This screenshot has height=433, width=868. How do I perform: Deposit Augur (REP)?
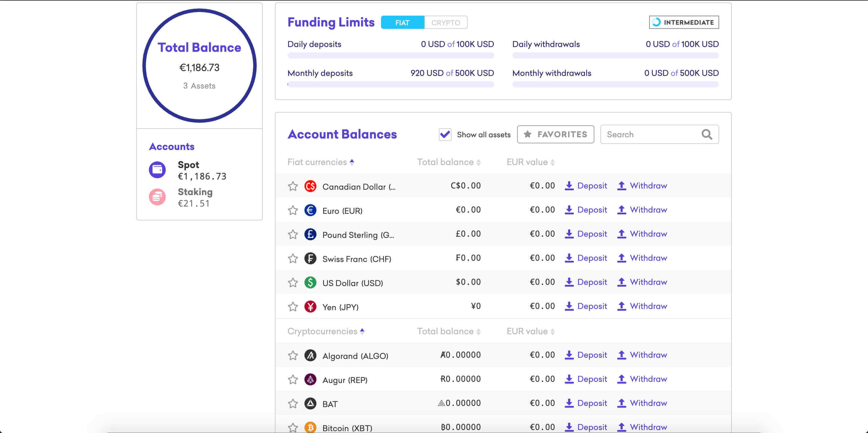pos(586,379)
